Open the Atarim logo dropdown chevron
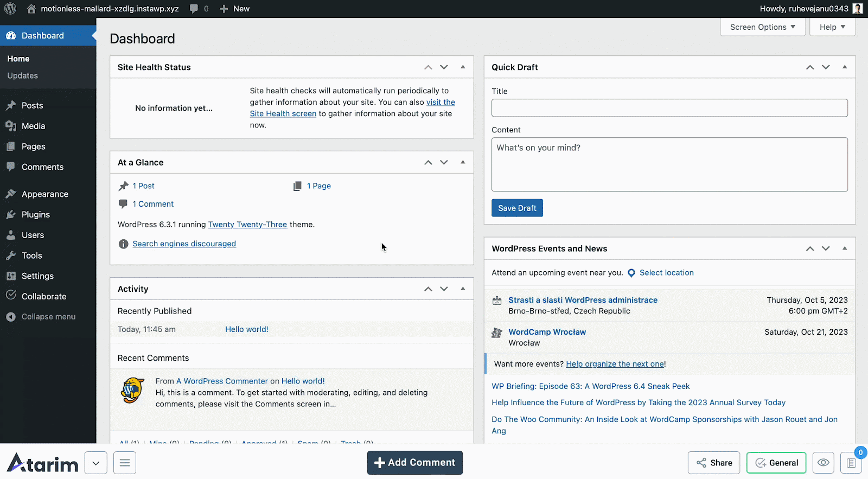 (x=96, y=463)
